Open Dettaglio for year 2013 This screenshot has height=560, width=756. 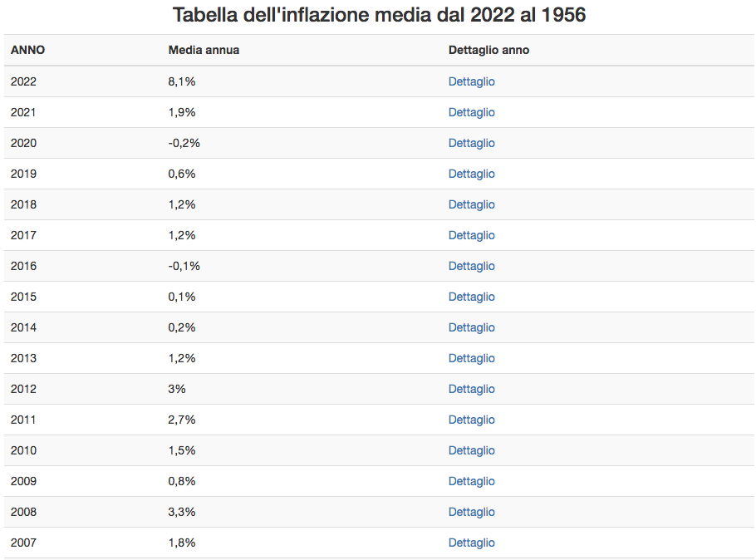pos(472,358)
